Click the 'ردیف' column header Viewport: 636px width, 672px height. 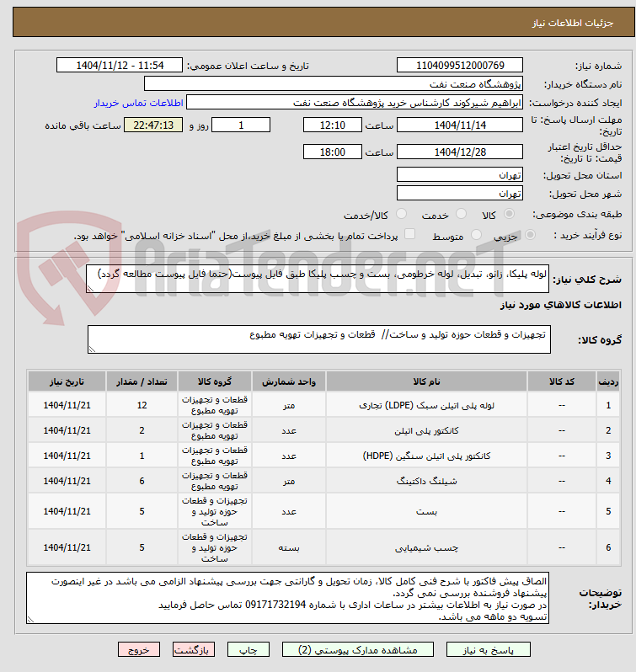(608, 381)
